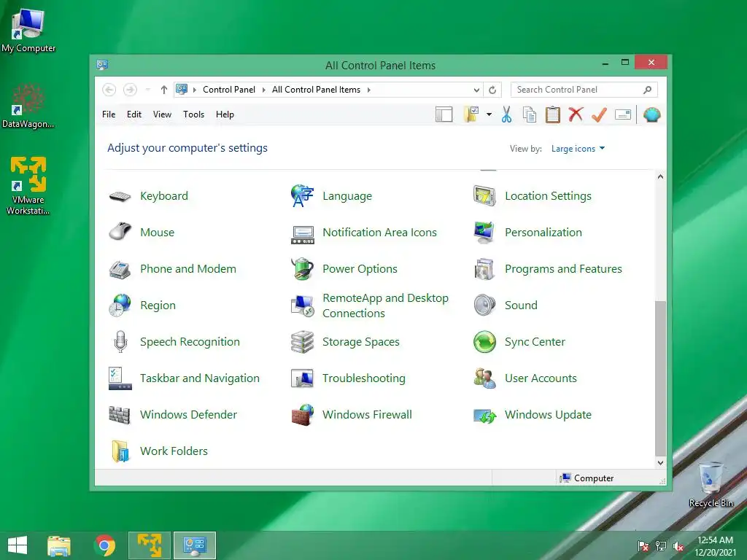Screen dimensions: 747x560
Task: Open Power Options battery icon
Action: pyautogui.click(x=302, y=269)
